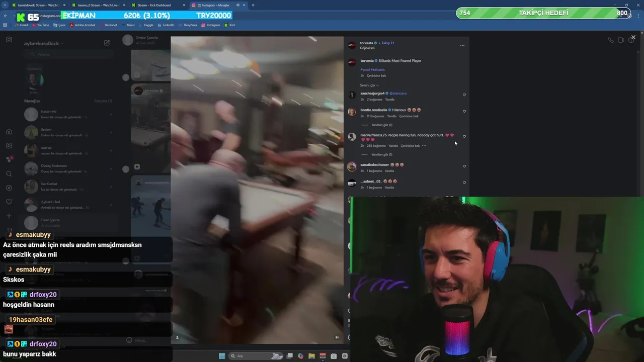The image size is (644, 362).
Task: Open File Explorer from the taskbar
Action: pyautogui.click(x=311, y=356)
